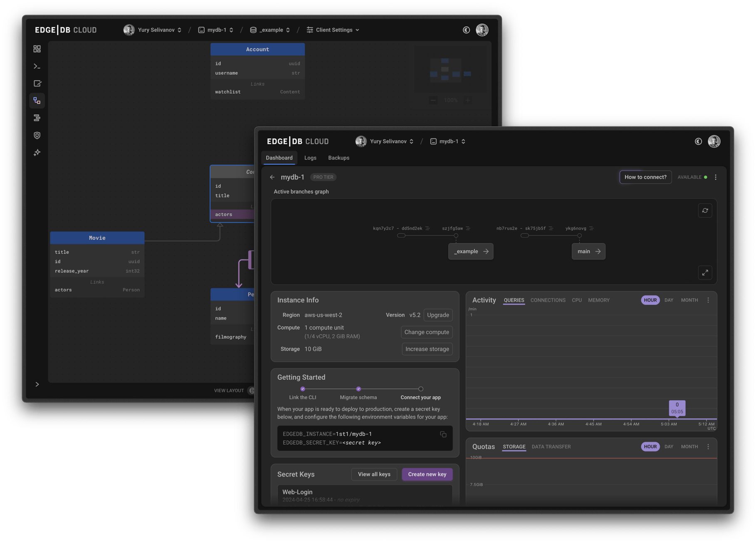Open the dashboard grid sidebar icon
This screenshot has width=756, height=543.
point(37,49)
